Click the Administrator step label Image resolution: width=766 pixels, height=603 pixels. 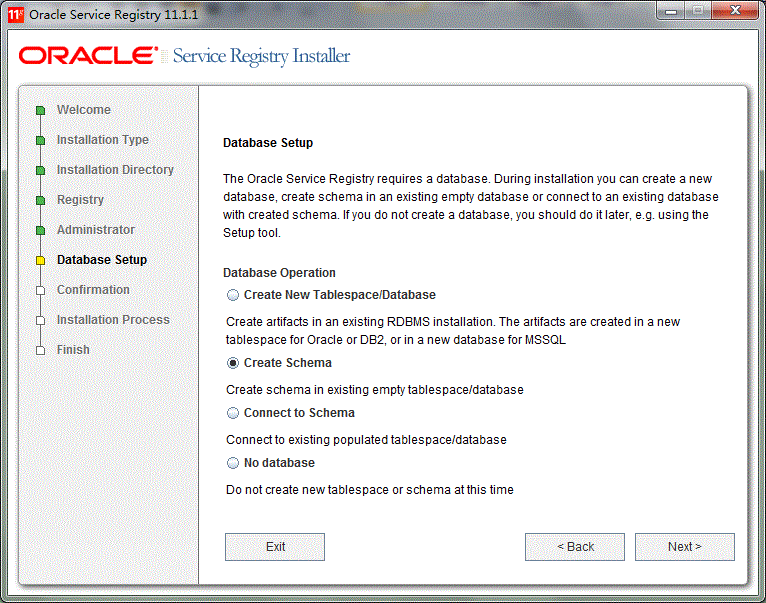[96, 230]
